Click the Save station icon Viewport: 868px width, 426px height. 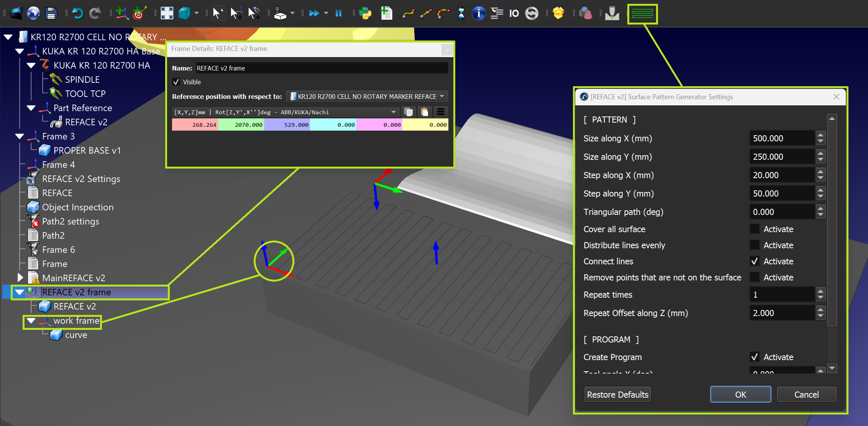51,14
